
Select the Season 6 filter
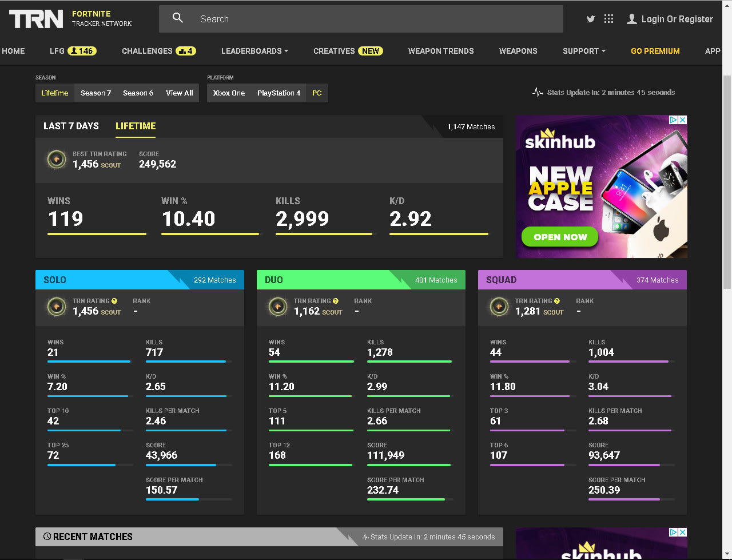pos(138,93)
